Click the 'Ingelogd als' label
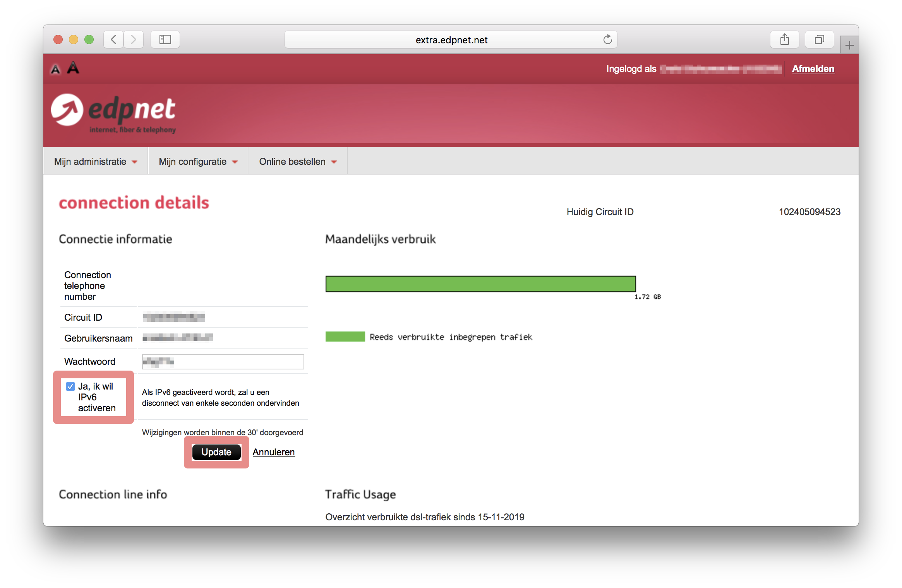Screen dimensions: 902x588 coord(631,69)
